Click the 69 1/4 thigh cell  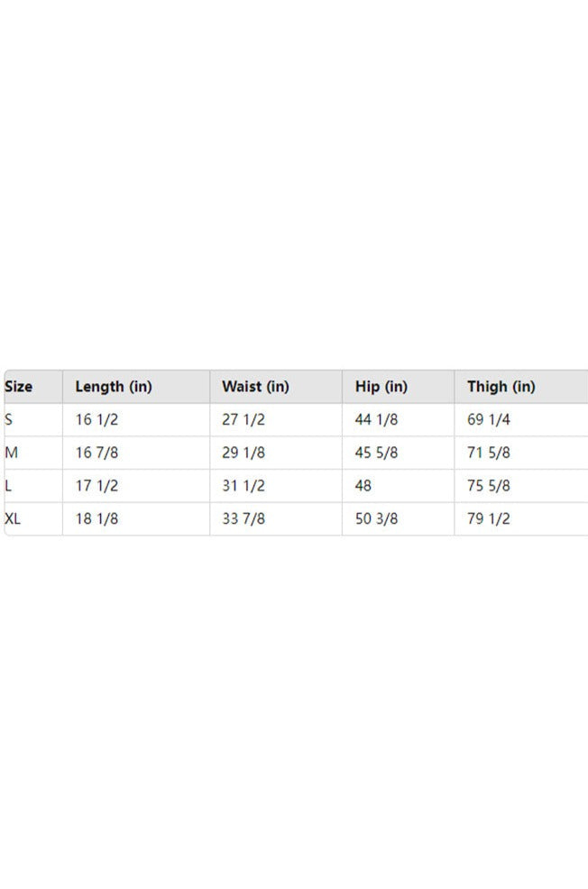click(489, 419)
